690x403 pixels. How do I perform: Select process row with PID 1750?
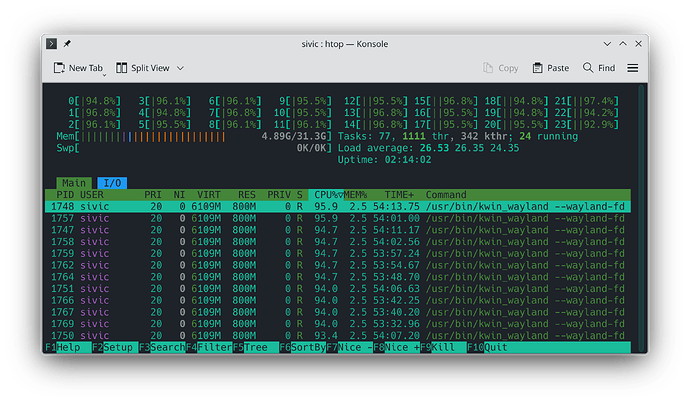click(338, 335)
